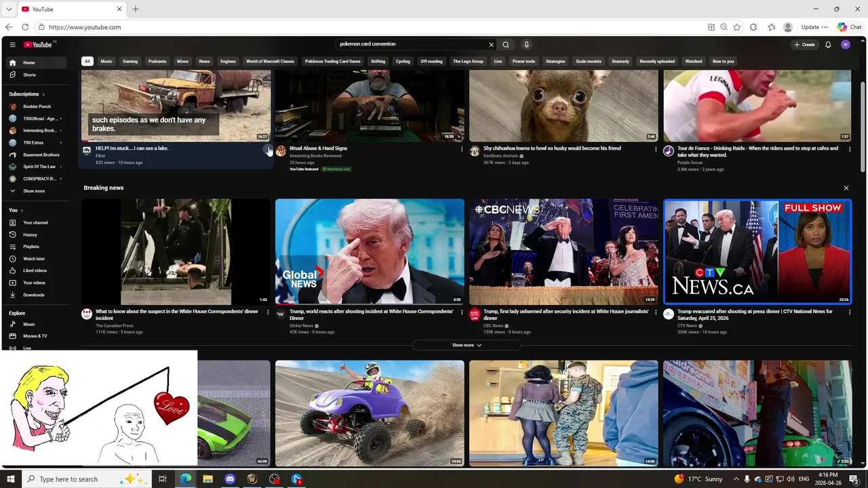Open Basement Brothers channel subscription

click(x=37, y=155)
